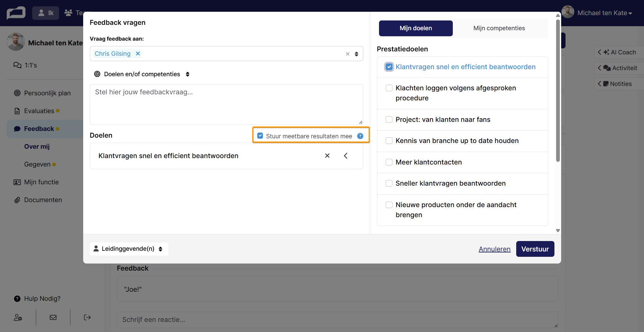Open the Over mij section

[37, 146]
